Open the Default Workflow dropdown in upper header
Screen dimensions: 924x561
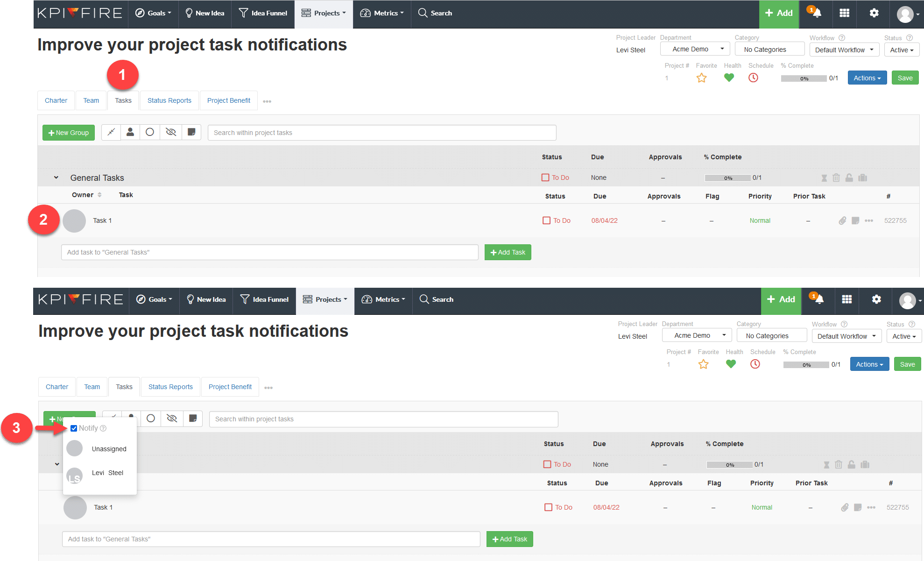point(844,50)
